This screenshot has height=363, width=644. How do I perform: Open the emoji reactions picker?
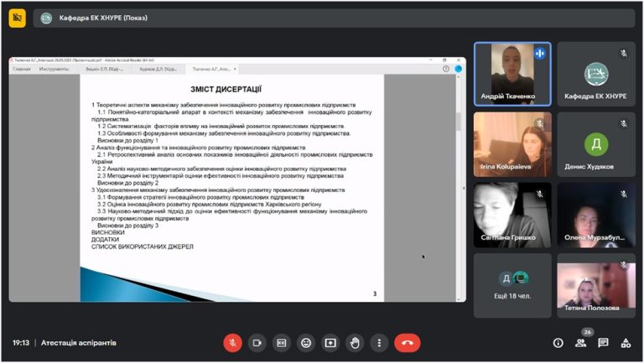click(306, 343)
